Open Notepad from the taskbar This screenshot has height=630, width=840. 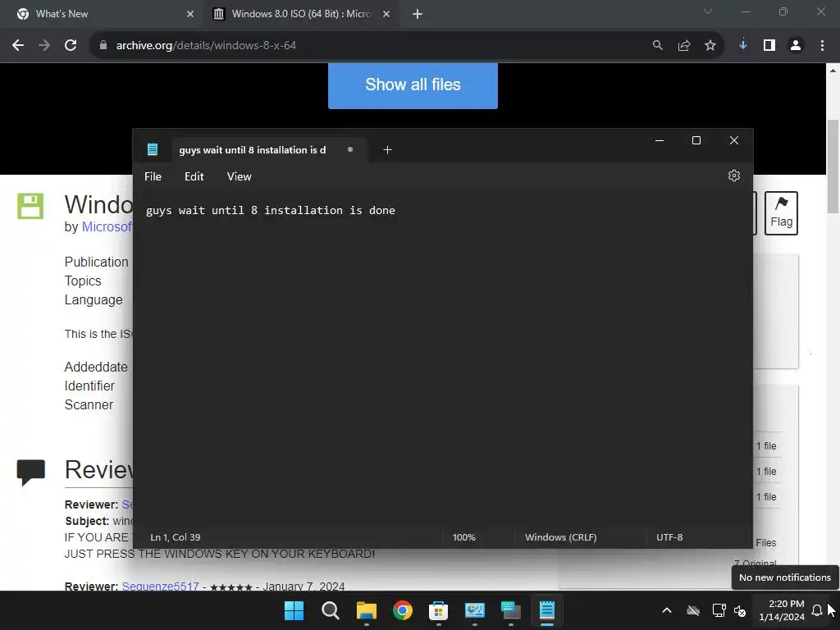[x=547, y=610]
